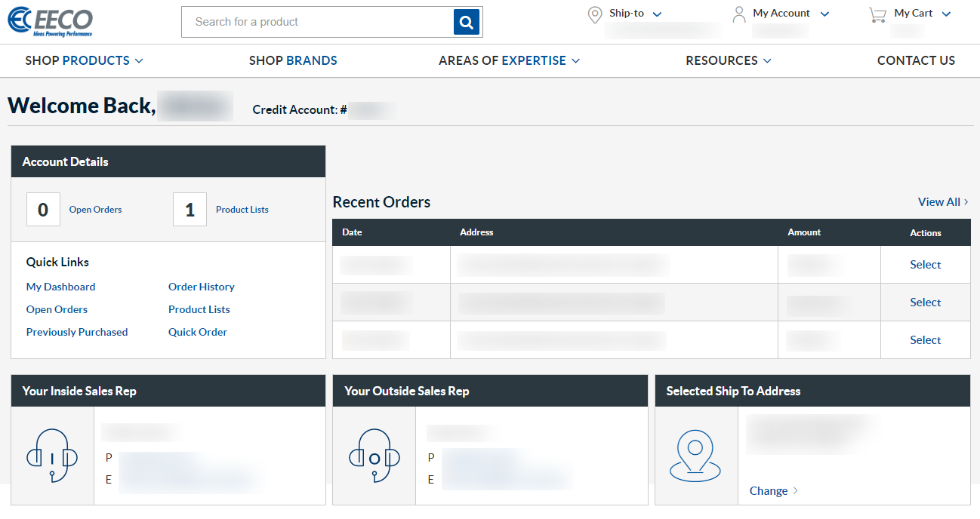This screenshot has width=980, height=519.
Task: Expand the Areas of Expertise menu
Action: point(509,60)
